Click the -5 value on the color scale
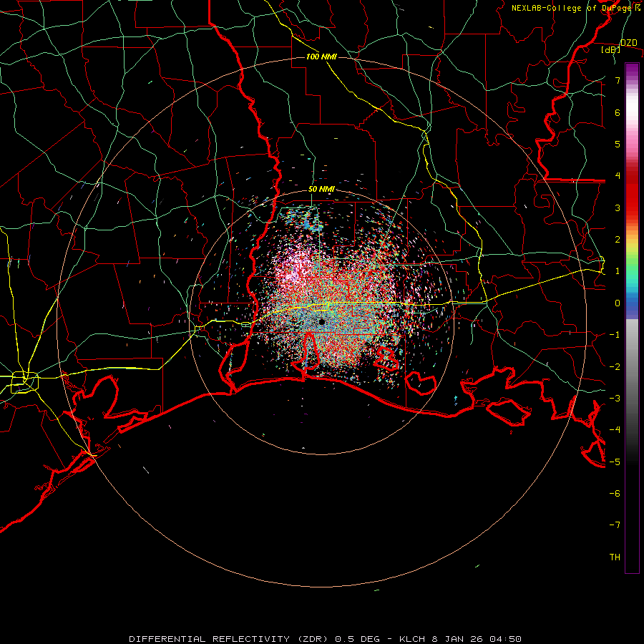Image resolution: width=644 pixels, height=644 pixels. click(x=615, y=462)
